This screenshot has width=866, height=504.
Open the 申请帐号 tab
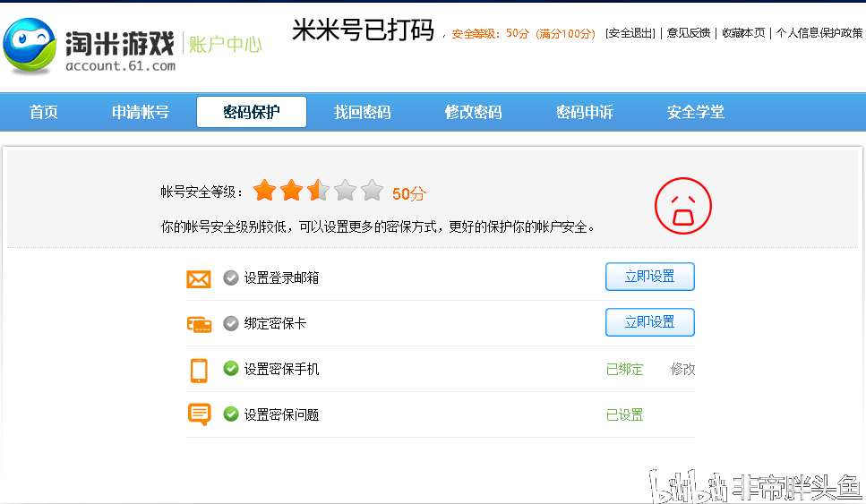(x=141, y=112)
